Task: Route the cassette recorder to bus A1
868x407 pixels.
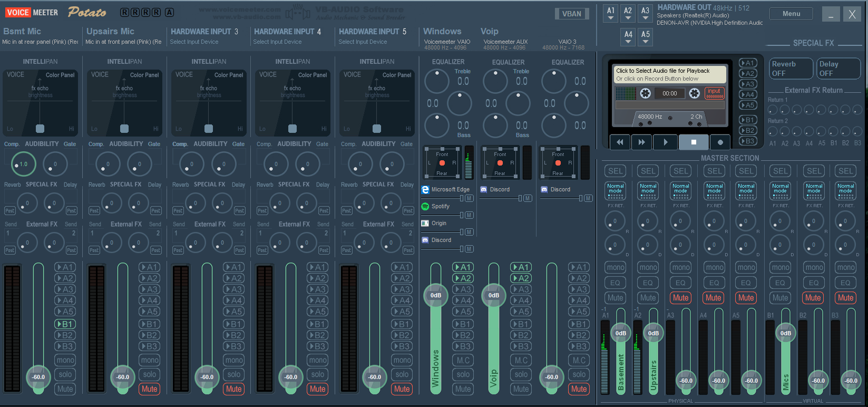Action: (748, 63)
